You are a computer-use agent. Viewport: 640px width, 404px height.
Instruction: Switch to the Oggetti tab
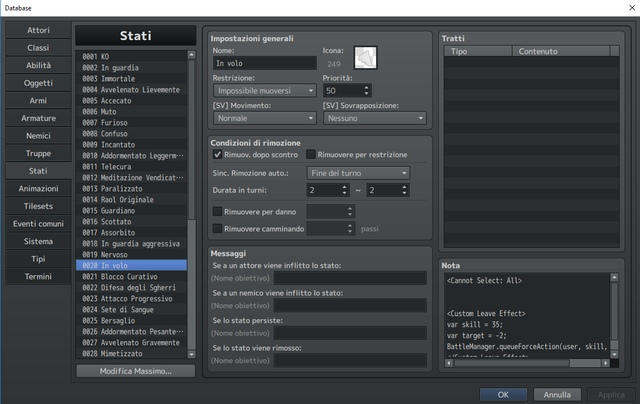pyautogui.click(x=38, y=83)
